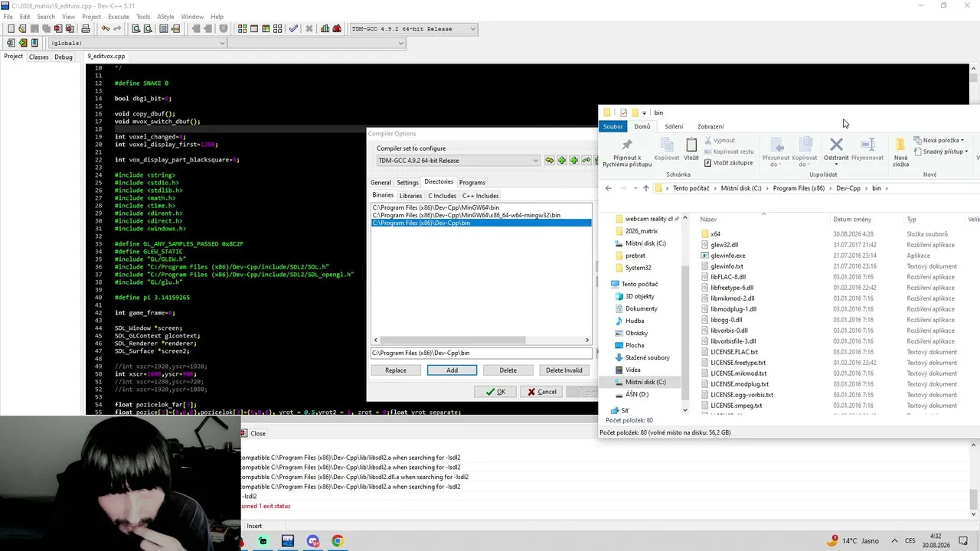Click the Debug bug icon in toolbar
This screenshot has height=551, width=980.
pos(337,29)
